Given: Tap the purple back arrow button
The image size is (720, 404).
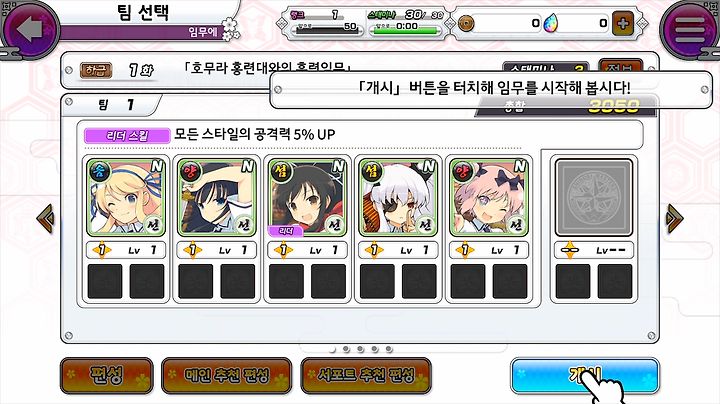Looking at the screenshot, I should tap(30, 29).
